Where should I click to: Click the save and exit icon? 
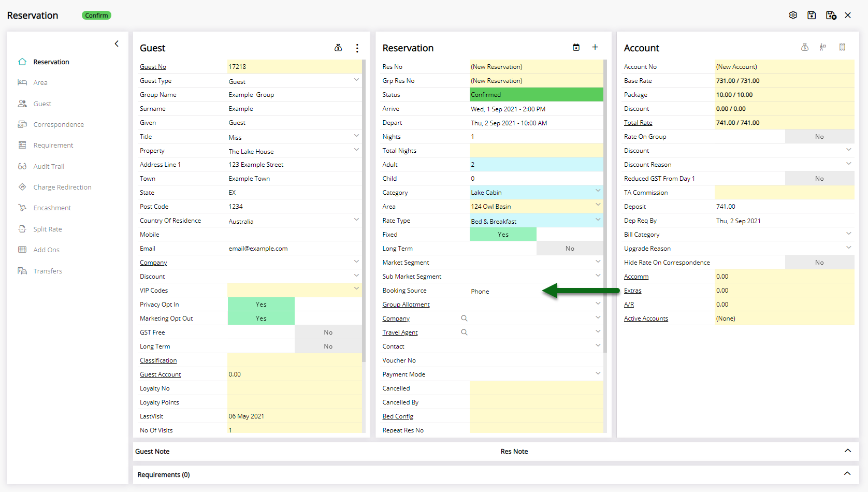(831, 15)
